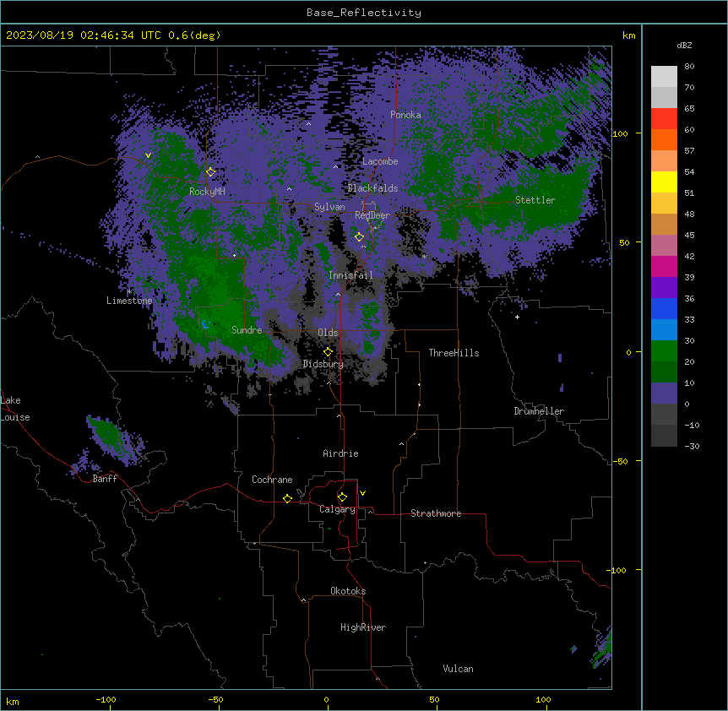Screen dimensions: 728x711
Task: Click the km unit label at bottom left
Action: pos(13,701)
